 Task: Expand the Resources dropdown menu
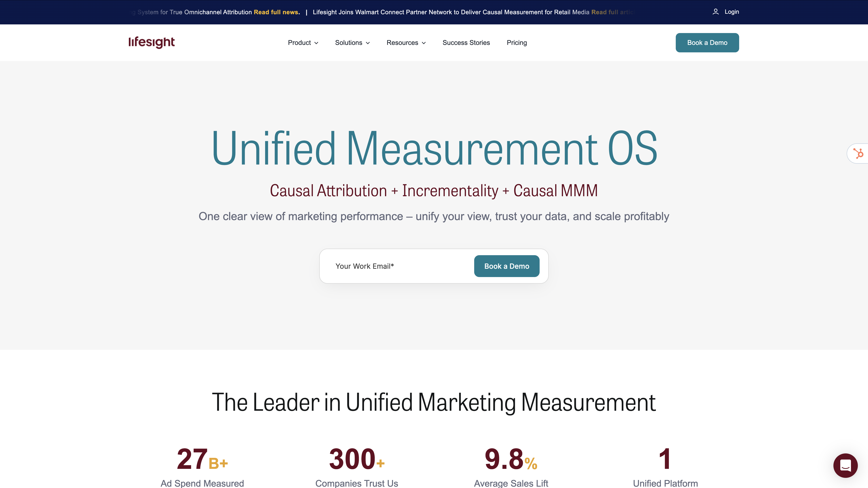pos(403,43)
